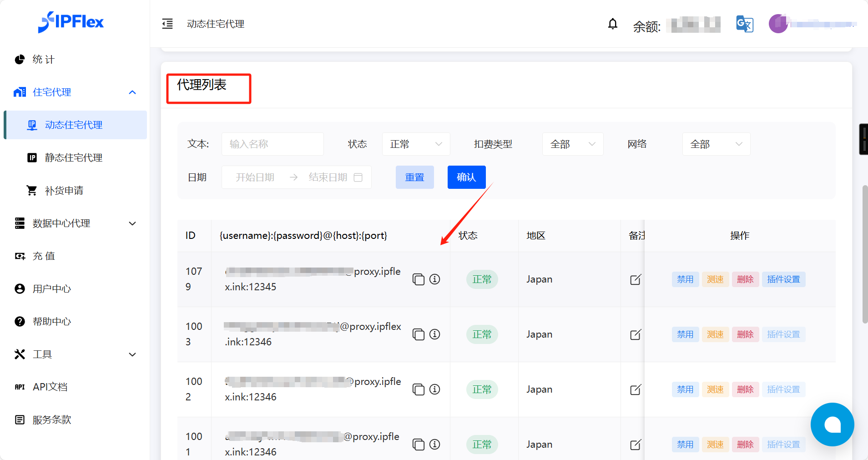Disable proxy 1003 with 禁用 button

click(685, 334)
